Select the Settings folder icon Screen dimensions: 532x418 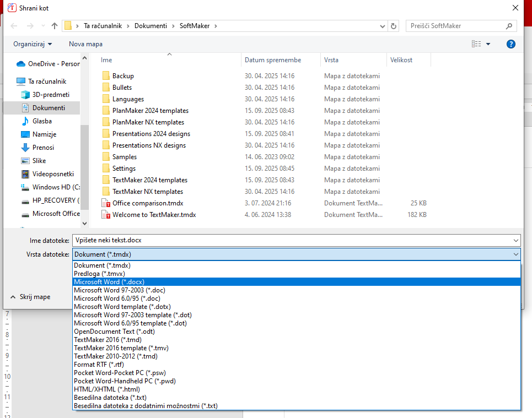click(x=106, y=168)
